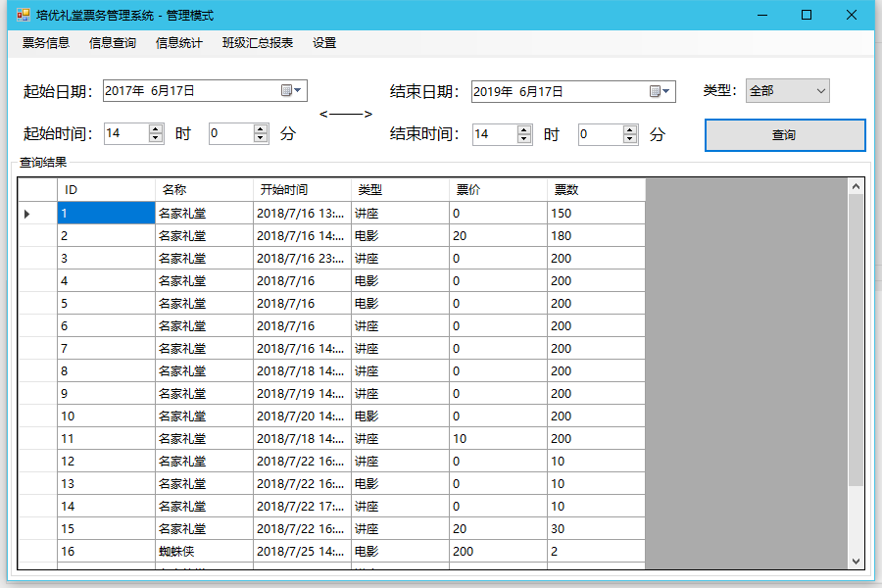Decrease the start minute spinner value
The width and height of the screenshot is (882, 588).
point(261,139)
